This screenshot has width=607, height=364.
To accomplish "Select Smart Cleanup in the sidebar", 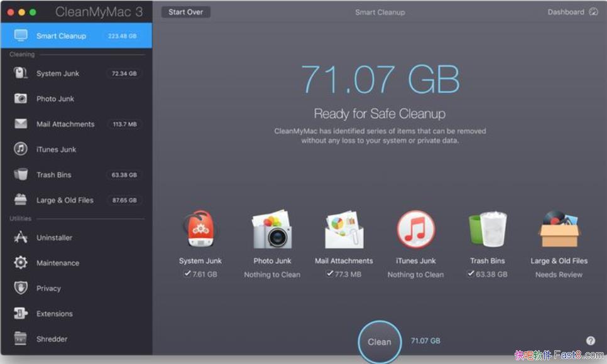I will 61,36.
